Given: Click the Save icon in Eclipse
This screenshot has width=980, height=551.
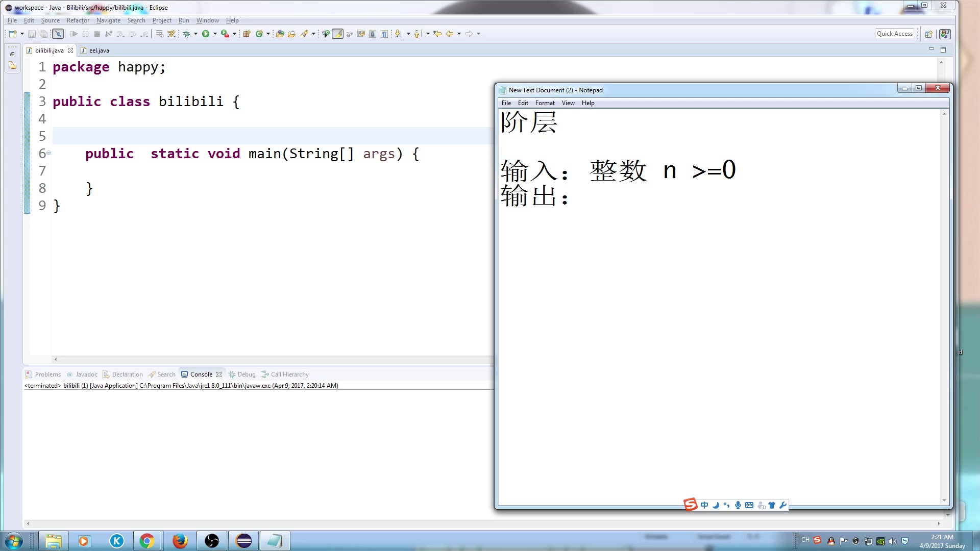Looking at the screenshot, I should tap(32, 34).
